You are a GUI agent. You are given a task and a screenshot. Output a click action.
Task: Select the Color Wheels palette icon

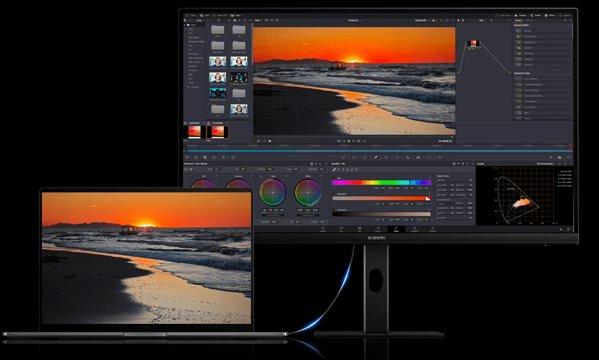pyautogui.click(x=205, y=157)
